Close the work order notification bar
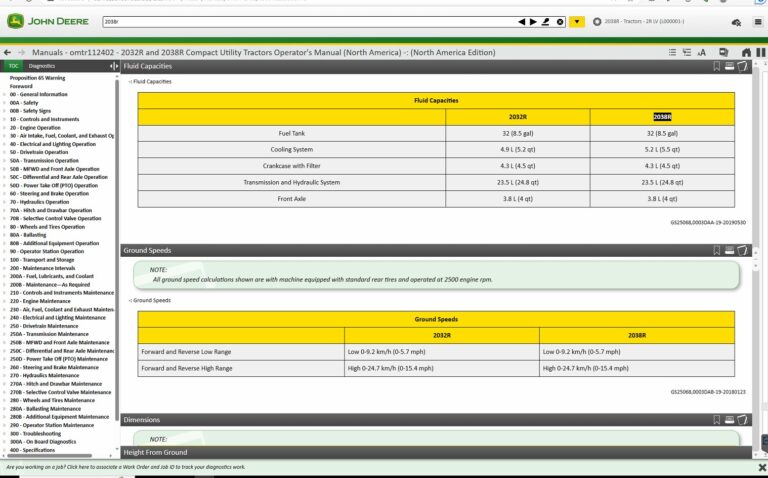Image resolution: width=768 pixels, height=478 pixels. coord(762,467)
